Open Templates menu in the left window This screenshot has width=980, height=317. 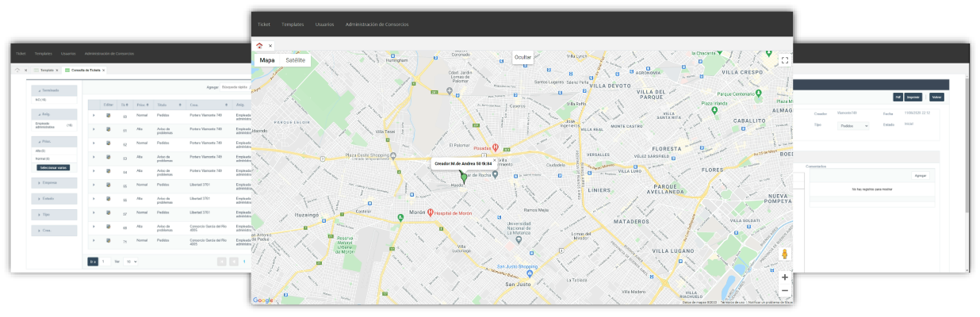coord(44,54)
